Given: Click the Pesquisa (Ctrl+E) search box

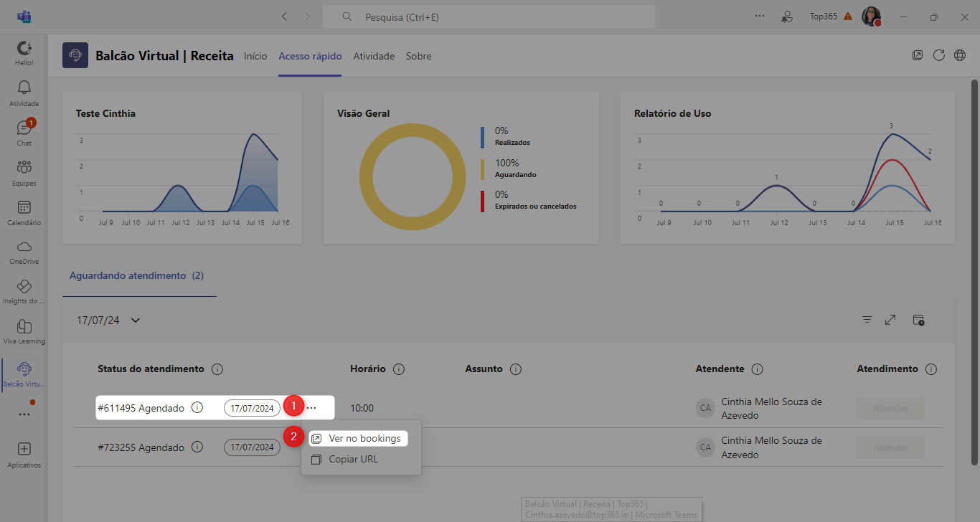Looking at the screenshot, I should [x=489, y=16].
